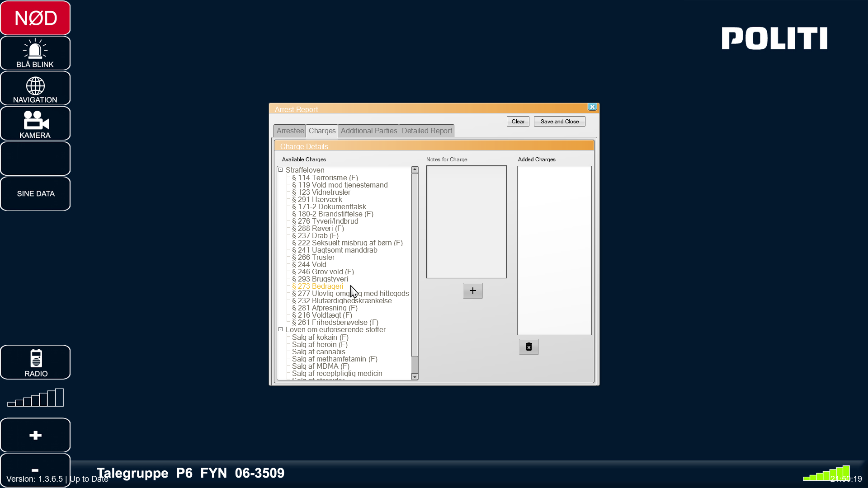Switch to the Arrestee tab
Image resolution: width=868 pixels, height=488 pixels.
[290, 131]
